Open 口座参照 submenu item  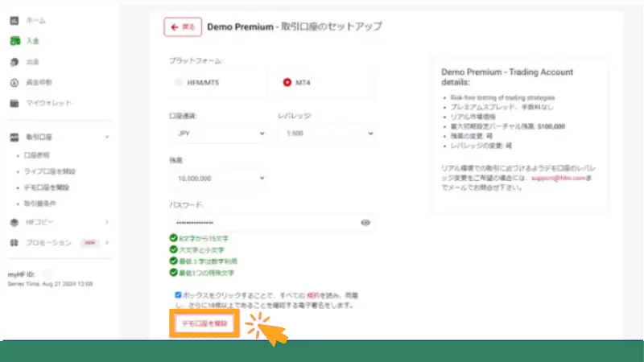click(36, 155)
